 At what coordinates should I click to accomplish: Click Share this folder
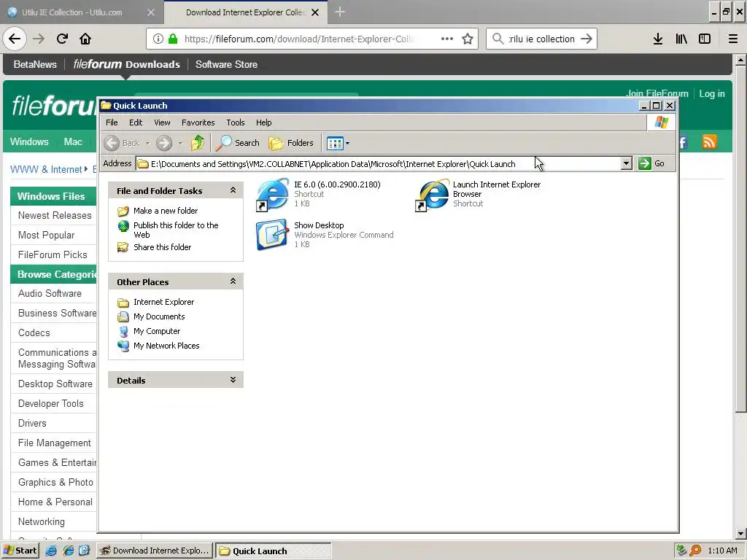click(x=162, y=247)
